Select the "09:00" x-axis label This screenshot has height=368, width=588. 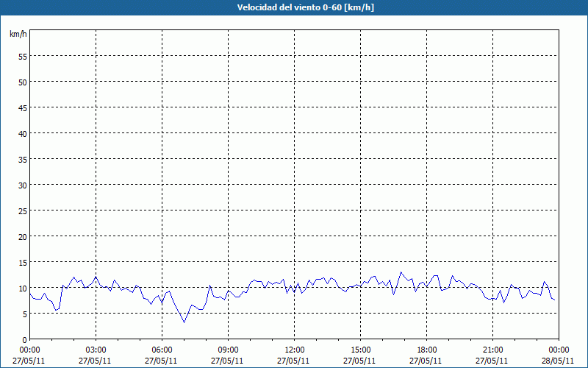(x=228, y=350)
